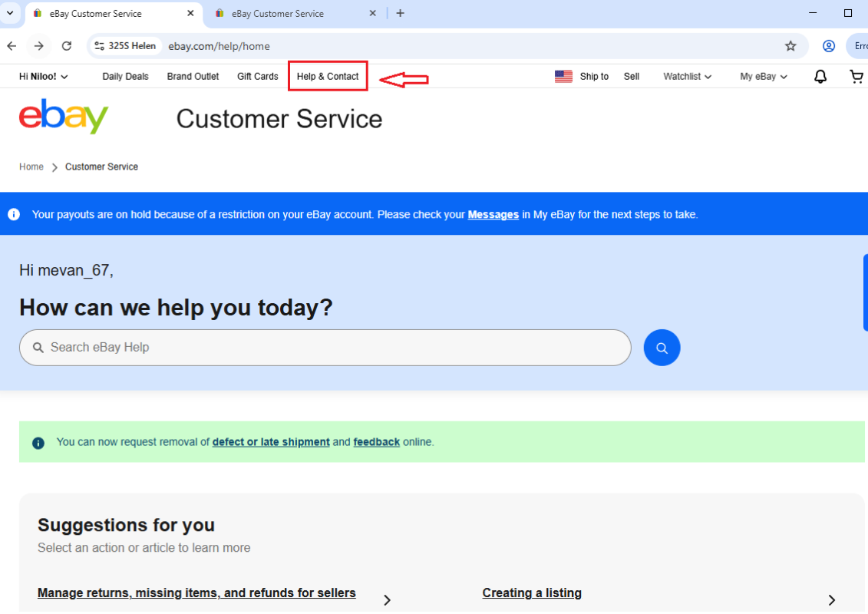
Task: Open Help & Contact
Action: 328,77
